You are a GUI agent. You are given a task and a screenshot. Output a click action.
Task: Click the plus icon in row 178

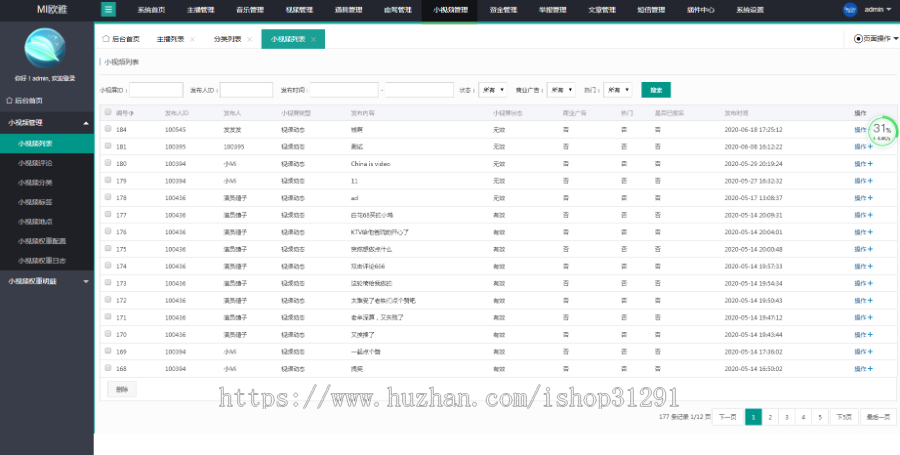click(x=870, y=198)
